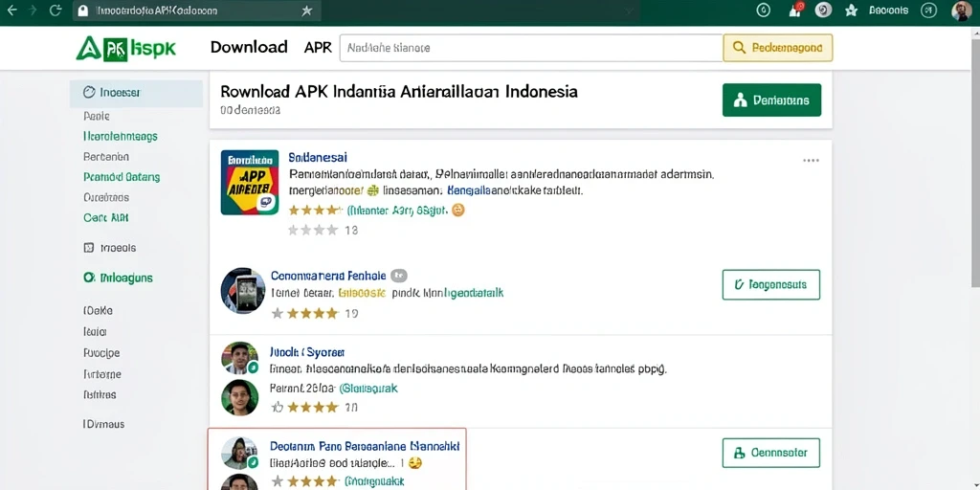Screen dimensions: 980x490
Task: Open the Carc Alkt sidebar link
Action: point(105,218)
